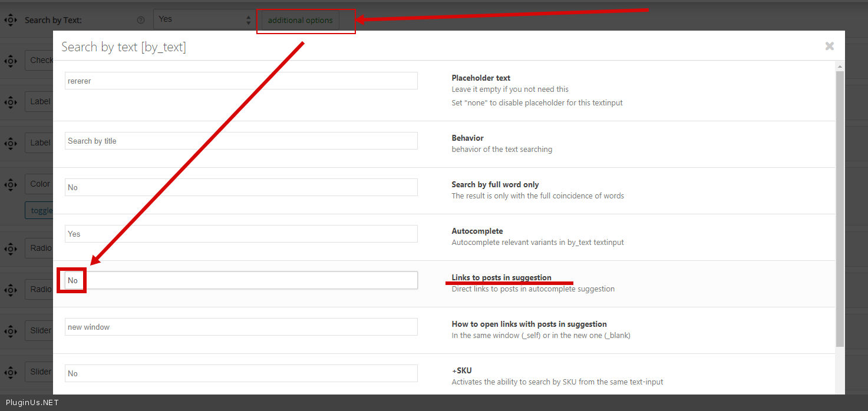Click the Autocomplete option label
The width and height of the screenshot is (868, 411).
[477, 231]
